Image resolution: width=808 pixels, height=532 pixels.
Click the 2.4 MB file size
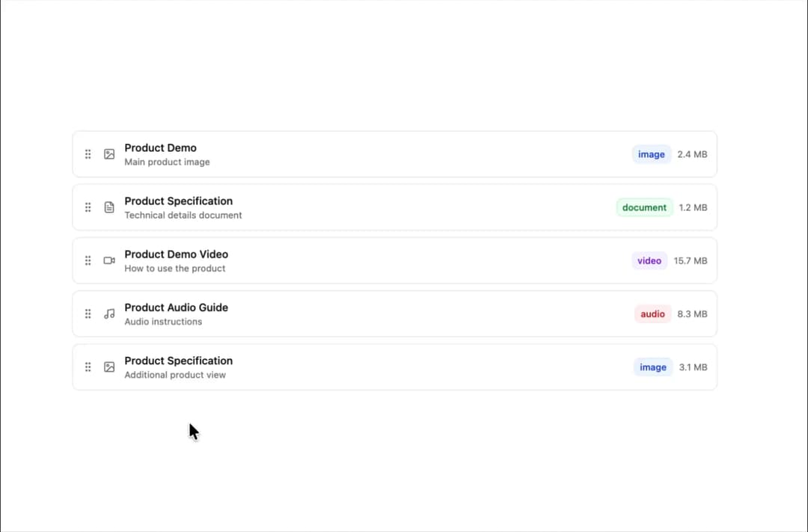coord(692,154)
